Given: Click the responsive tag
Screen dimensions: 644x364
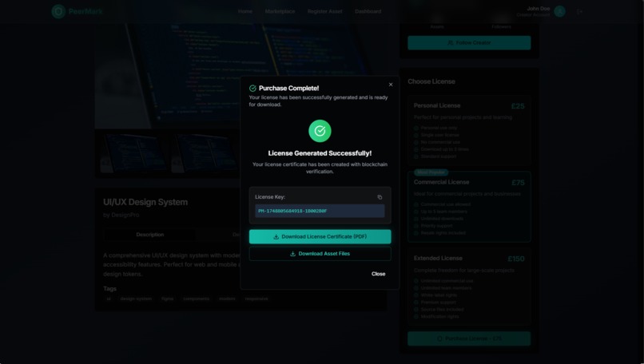Looking at the screenshot, I should [x=256, y=299].
